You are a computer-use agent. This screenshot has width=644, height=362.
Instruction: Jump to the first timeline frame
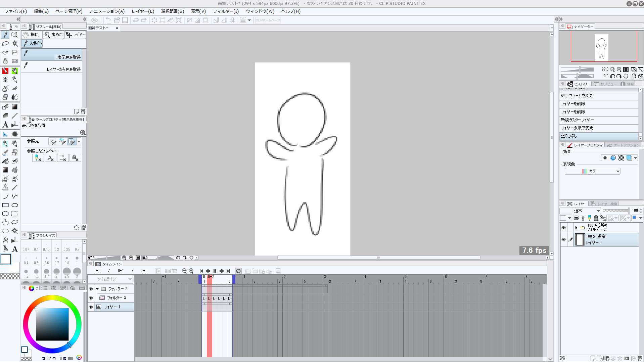click(x=201, y=271)
